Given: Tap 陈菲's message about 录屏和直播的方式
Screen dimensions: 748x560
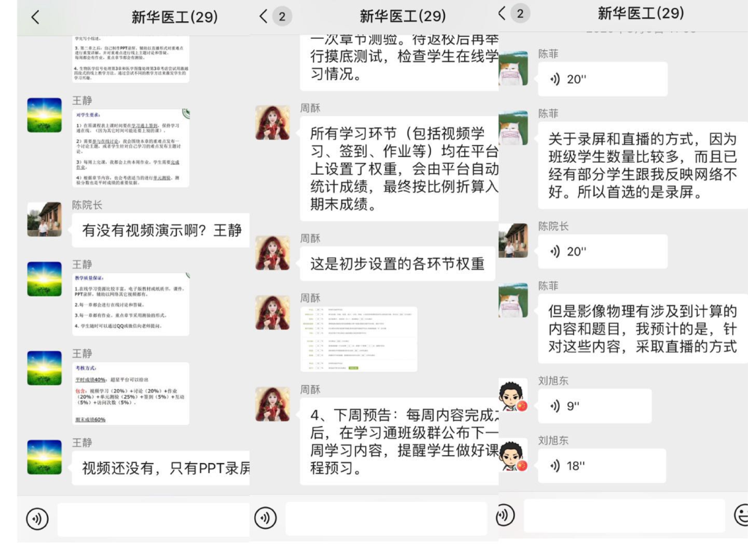Looking at the screenshot, I should click(x=642, y=166).
